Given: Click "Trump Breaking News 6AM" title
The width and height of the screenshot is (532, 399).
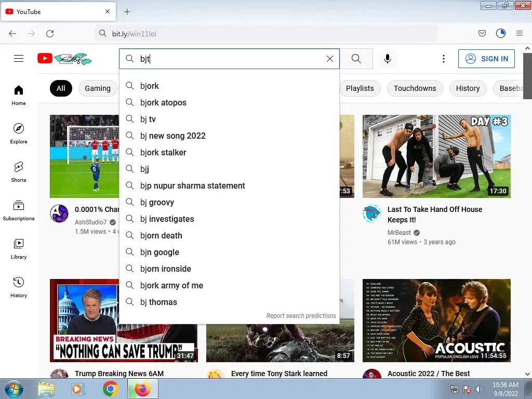Looking at the screenshot, I should [119, 374].
